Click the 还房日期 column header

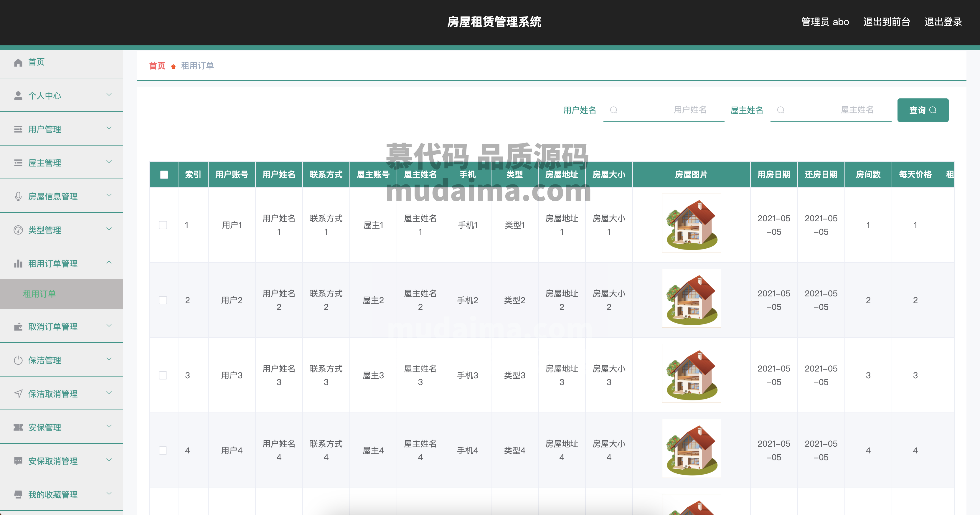click(821, 175)
